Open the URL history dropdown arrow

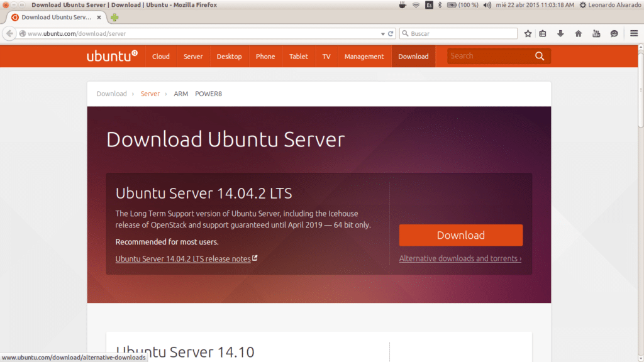point(383,34)
